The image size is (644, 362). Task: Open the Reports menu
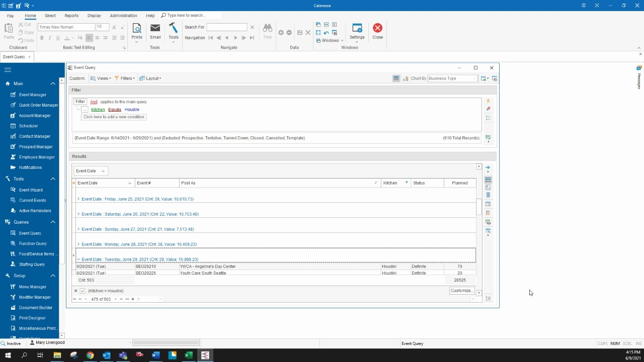point(71,16)
